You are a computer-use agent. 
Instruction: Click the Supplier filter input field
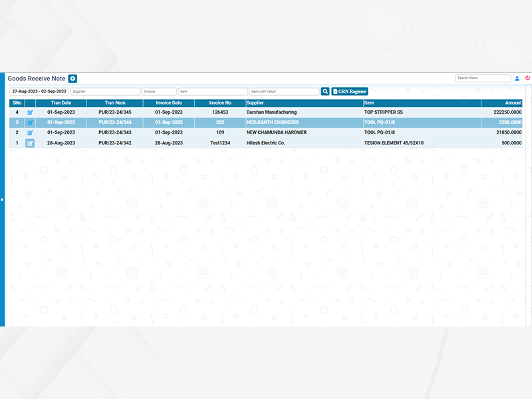tap(105, 91)
